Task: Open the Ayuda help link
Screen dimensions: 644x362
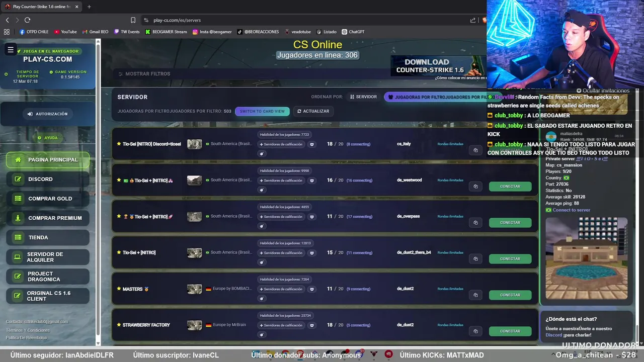Action: pyautogui.click(x=48, y=138)
